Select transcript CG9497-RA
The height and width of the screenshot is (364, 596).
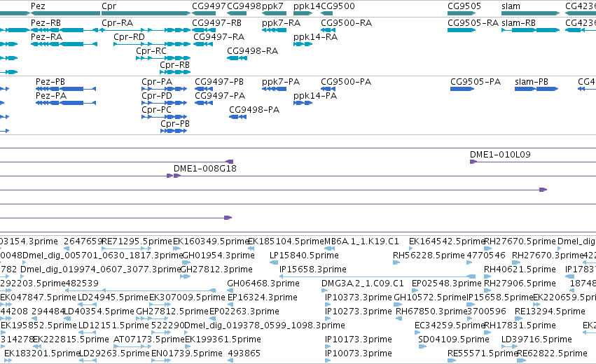coord(203,44)
